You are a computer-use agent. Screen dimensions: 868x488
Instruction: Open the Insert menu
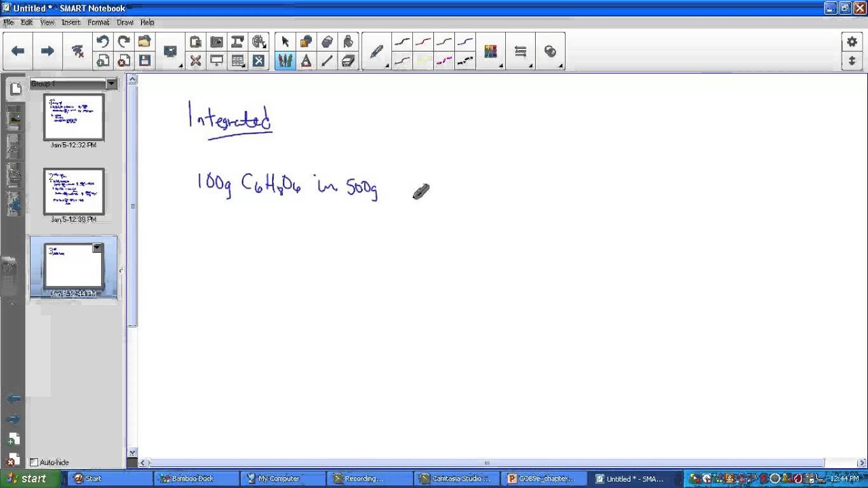(x=71, y=22)
